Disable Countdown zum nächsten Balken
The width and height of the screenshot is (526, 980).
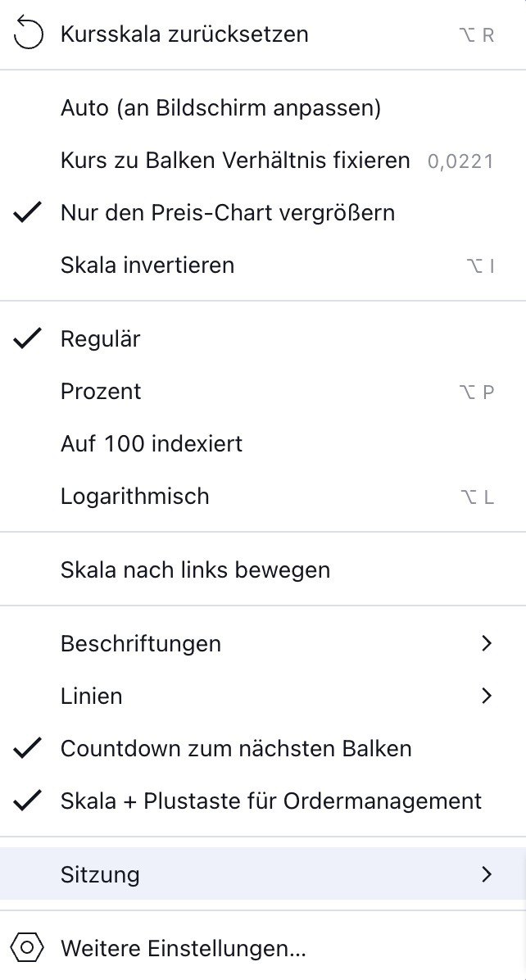click(x=236, y=748)
